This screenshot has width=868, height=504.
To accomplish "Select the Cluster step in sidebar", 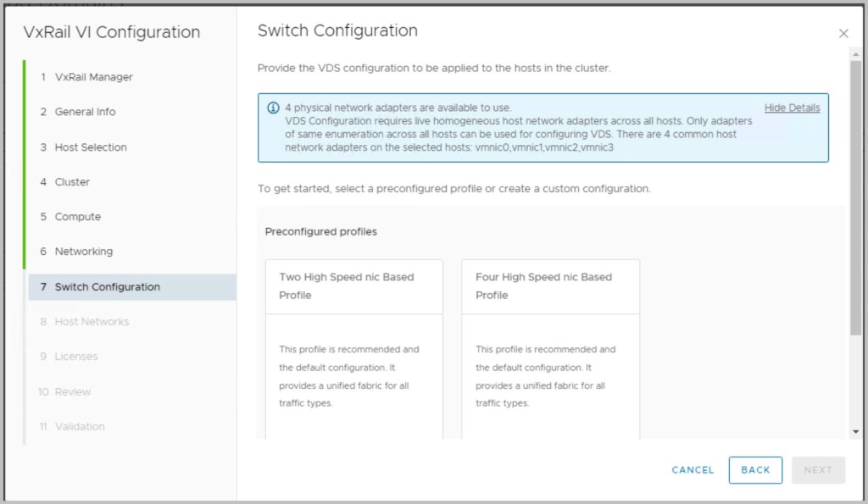I will (72, 182).
